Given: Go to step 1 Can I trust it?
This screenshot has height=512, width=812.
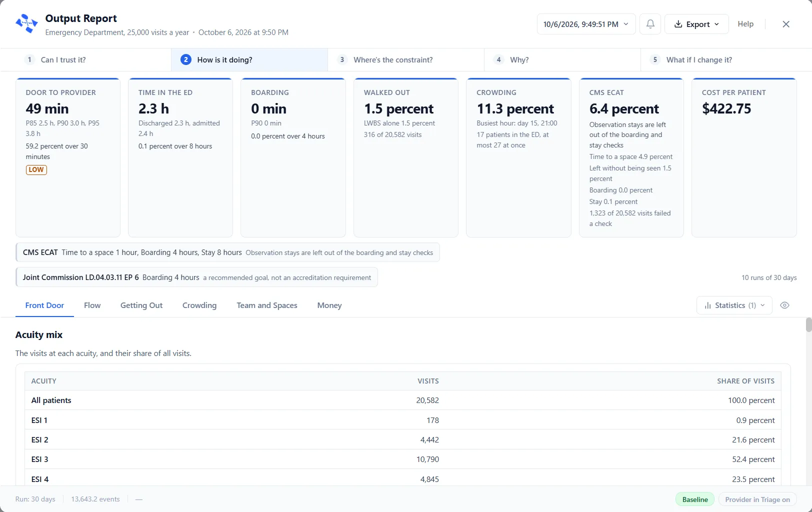Looking at the screenshot, I should [86, 59].
